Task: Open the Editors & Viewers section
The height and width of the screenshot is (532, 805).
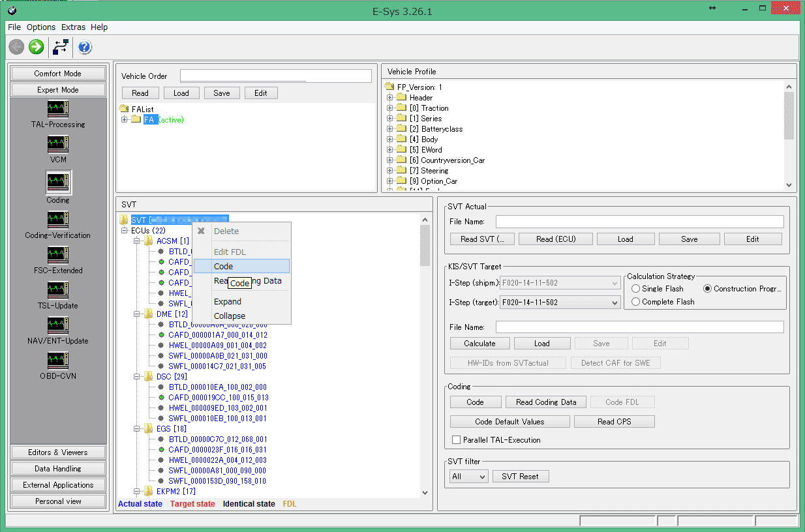Action: pyautogui.click(x=58, y=452)
